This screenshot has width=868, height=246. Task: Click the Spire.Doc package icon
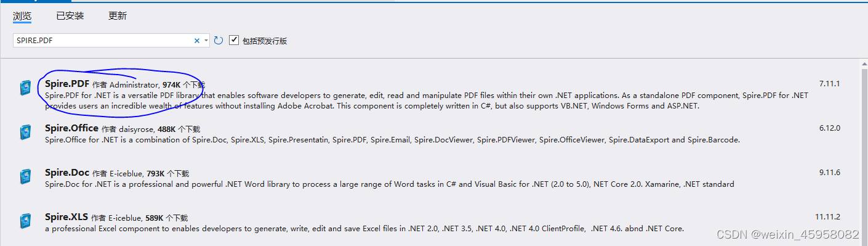25,177
